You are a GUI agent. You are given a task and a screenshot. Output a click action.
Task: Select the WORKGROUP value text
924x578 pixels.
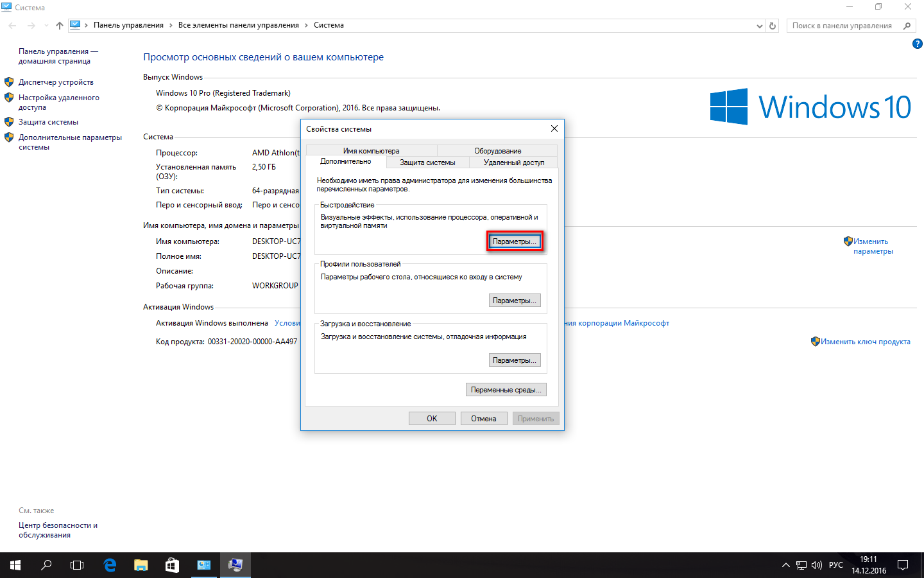[x=275, y=286]
